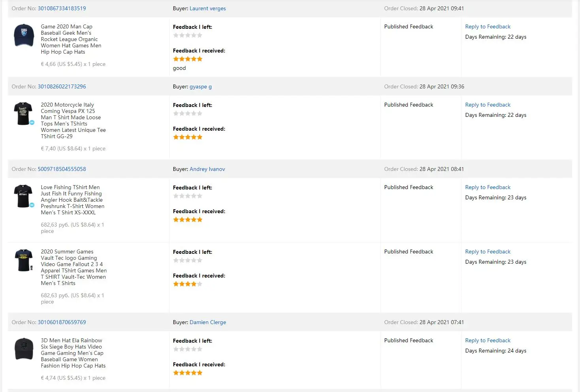
Task: View buyer Damien Clerge profile
Action: tap(208, 322)
